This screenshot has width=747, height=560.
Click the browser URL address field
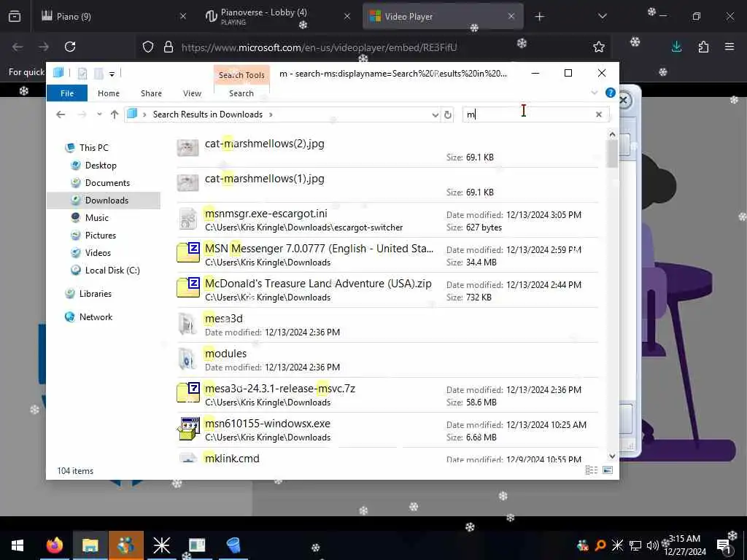pos(320,47)
